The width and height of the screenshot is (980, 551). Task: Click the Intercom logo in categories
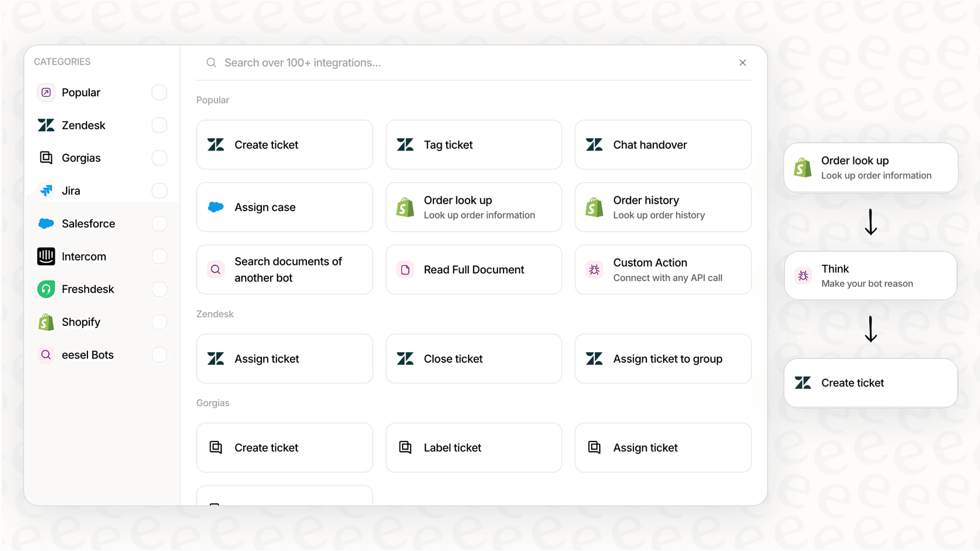46,257
